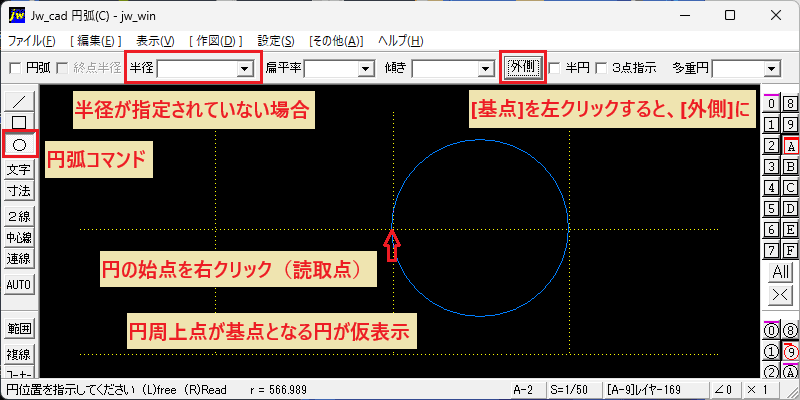The height and width of the screenshot is (400, 800).
Task: Select the rectangle (□) drawing tool
Action: coord(19,122)
